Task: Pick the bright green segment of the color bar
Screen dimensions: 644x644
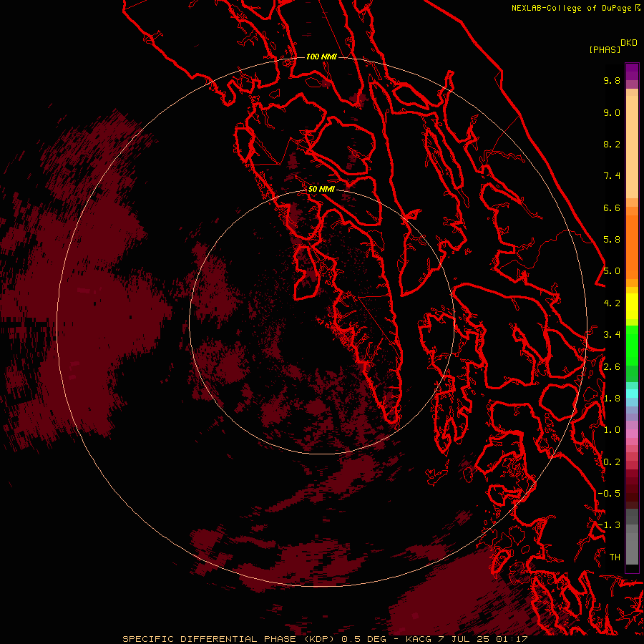Action: pyautogui.click(x=632, y=345)
